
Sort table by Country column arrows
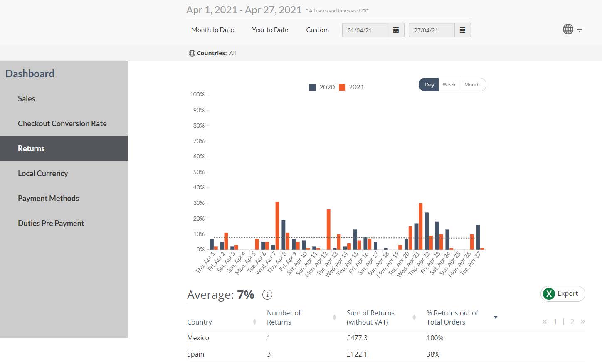(x=254, y=322)
